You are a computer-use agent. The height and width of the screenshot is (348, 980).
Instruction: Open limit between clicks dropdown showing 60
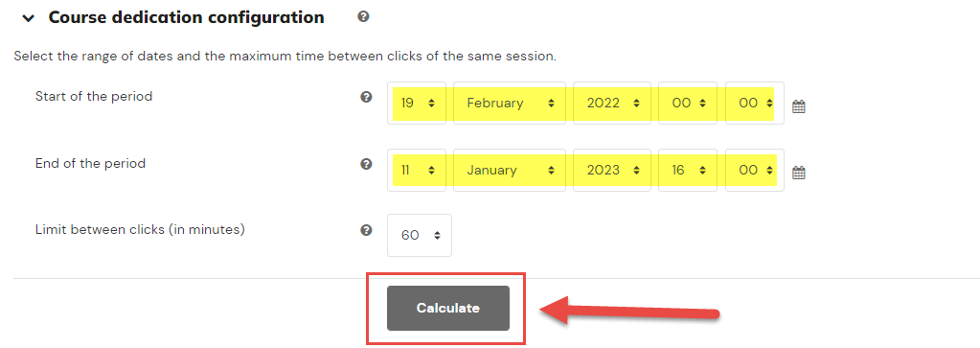(420, 235)
